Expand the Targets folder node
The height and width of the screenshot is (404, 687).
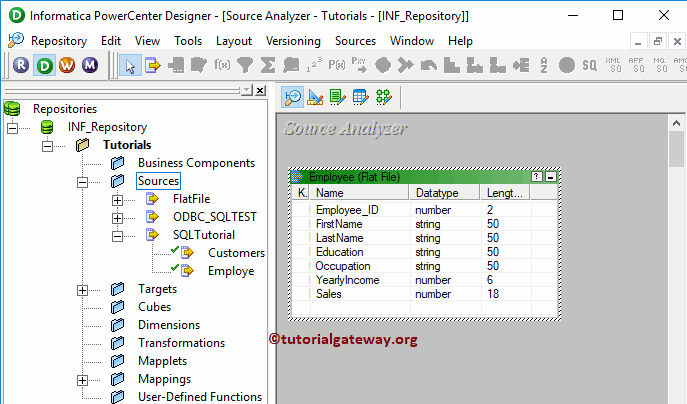(84, 290)
